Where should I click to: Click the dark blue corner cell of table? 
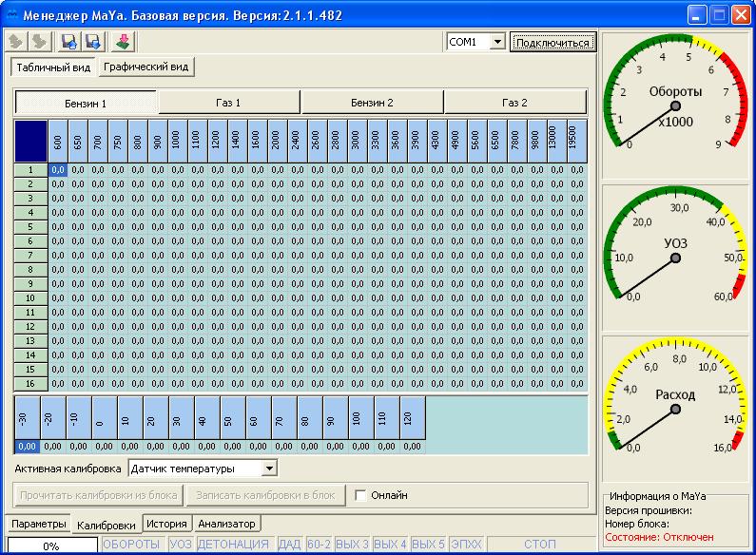[30, 141]
